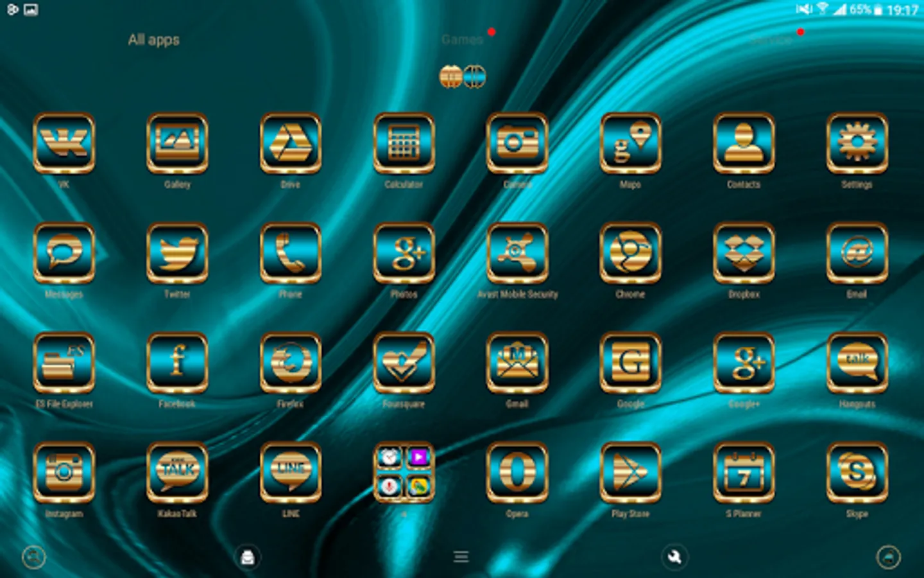Open the Settings gear app

coord(857,143)
